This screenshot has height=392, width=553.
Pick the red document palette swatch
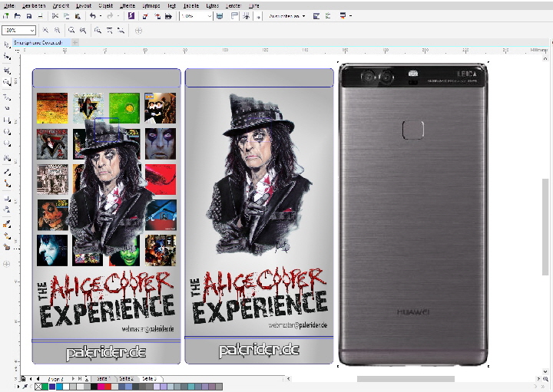[108, 387]
